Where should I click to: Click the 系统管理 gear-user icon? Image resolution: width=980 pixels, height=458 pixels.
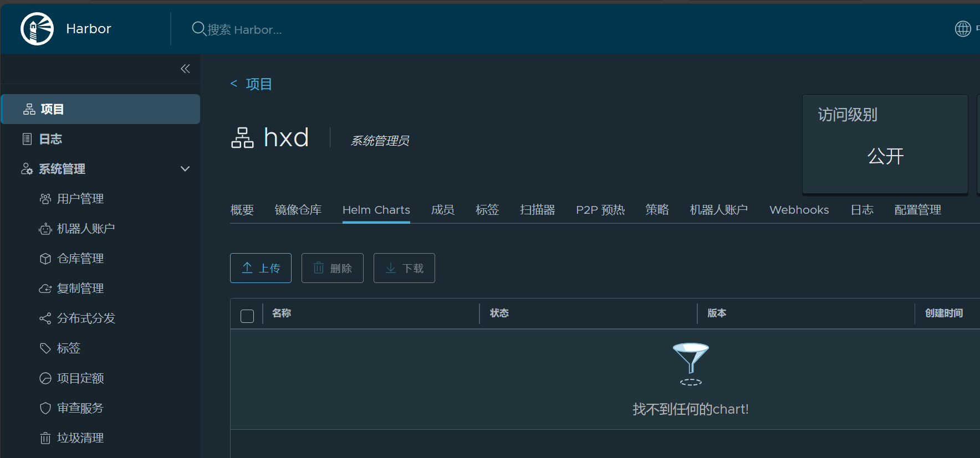point(27,169)
